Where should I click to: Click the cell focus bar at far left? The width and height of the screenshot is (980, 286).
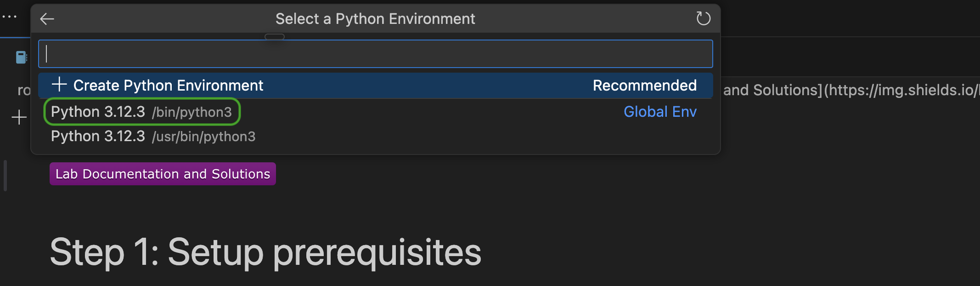point(5,175)
